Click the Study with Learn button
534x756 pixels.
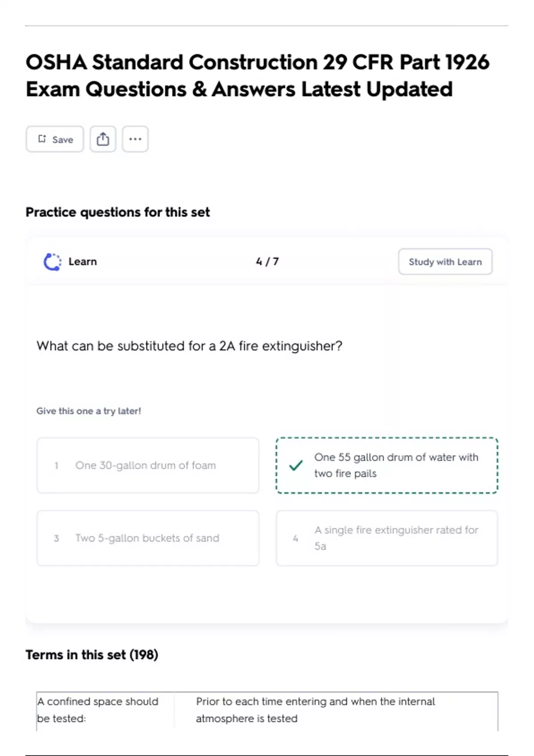[x=445, y=262]
